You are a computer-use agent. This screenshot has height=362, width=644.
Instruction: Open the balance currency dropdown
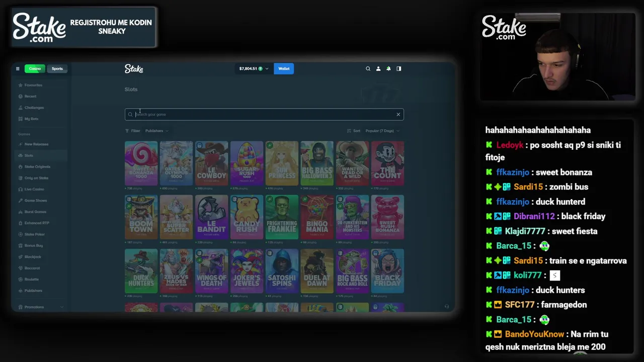point(254,69)
